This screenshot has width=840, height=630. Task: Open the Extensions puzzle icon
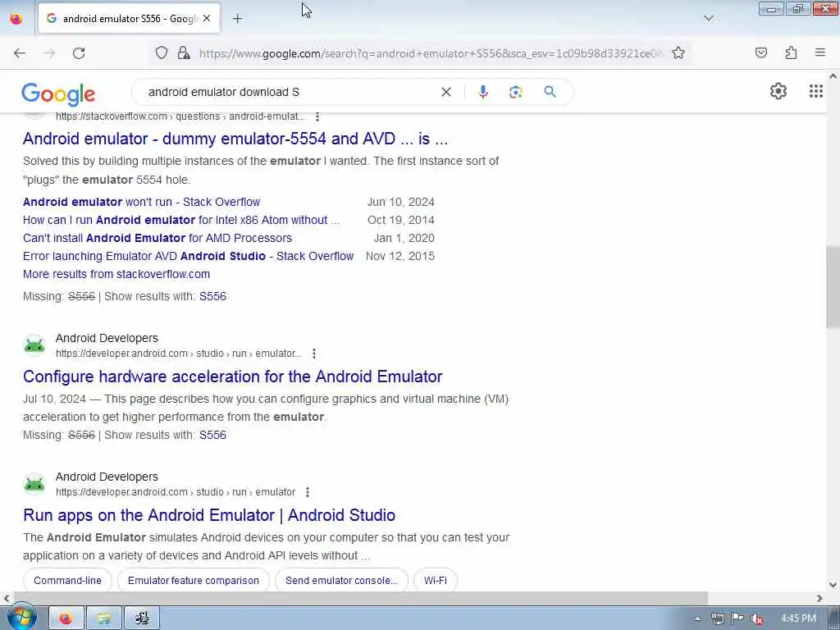(791, 52)
